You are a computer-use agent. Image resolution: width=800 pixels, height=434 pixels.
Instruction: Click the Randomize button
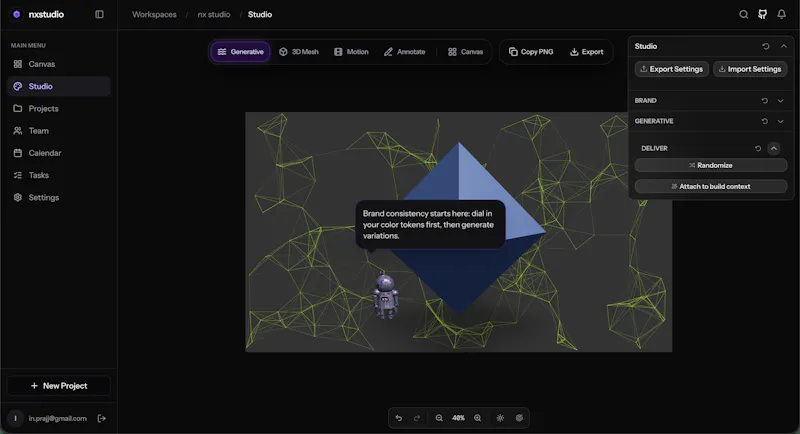pyautogui.click(x=711, y=165)
